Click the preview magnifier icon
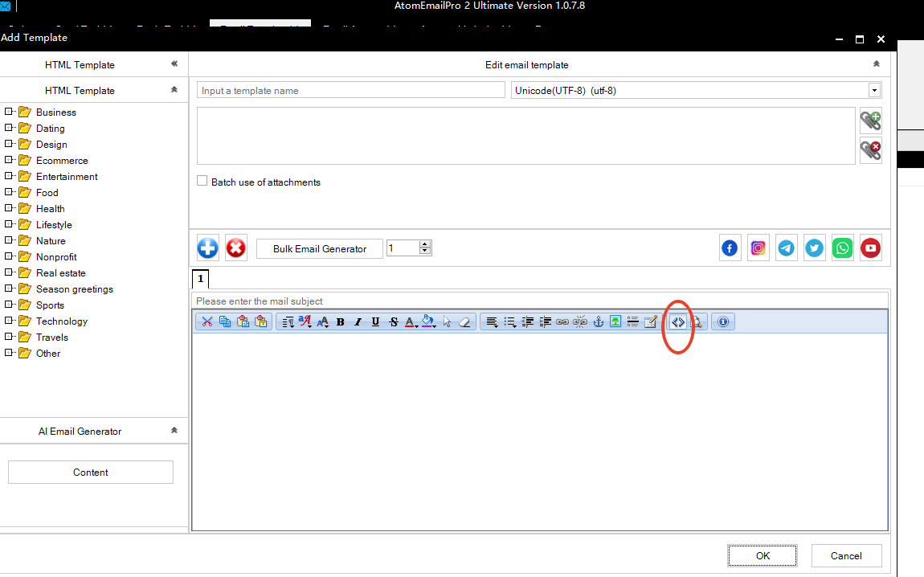Image resolution: width=924 pixels, height=577 pixels. (697, 321)
